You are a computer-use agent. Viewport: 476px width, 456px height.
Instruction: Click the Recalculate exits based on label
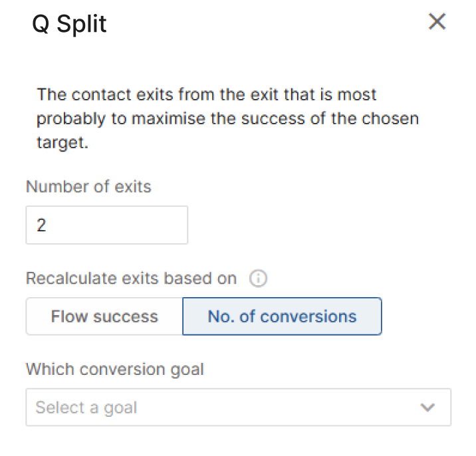131,278
